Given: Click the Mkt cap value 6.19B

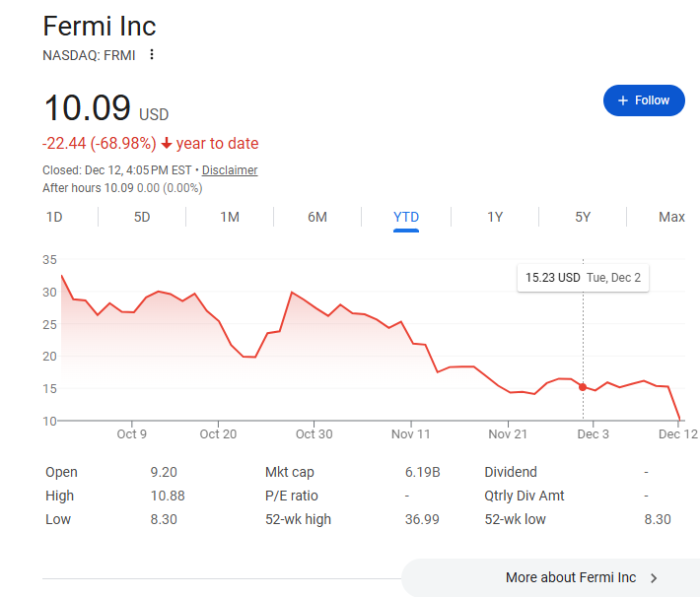Looking at the screenshot, I should (422, 472).
